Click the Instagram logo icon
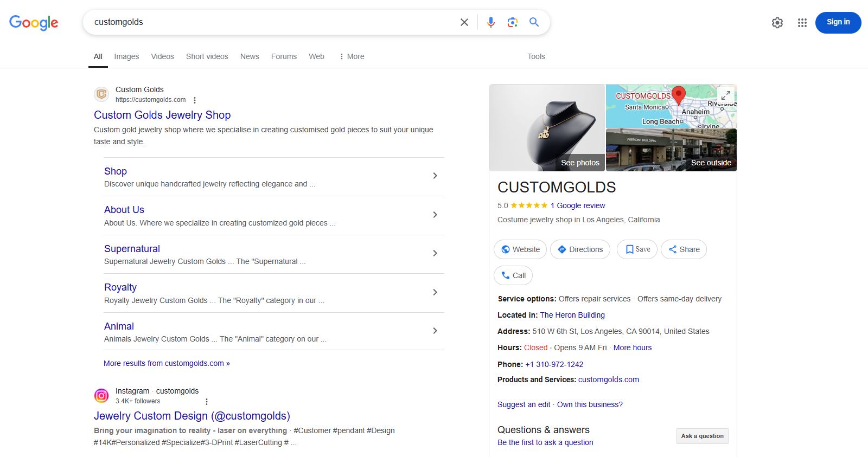 (x=101, y=396)
